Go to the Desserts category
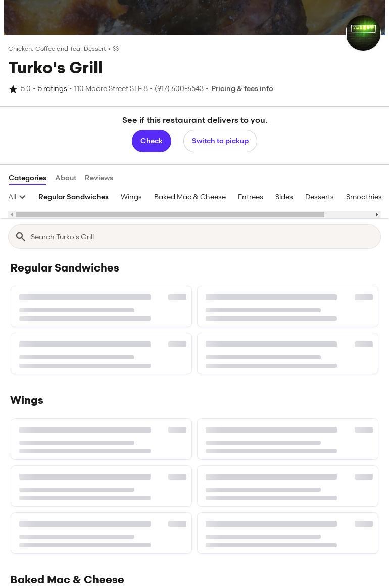389x588 pixels. pyautogui.click(x=319, y=197)
